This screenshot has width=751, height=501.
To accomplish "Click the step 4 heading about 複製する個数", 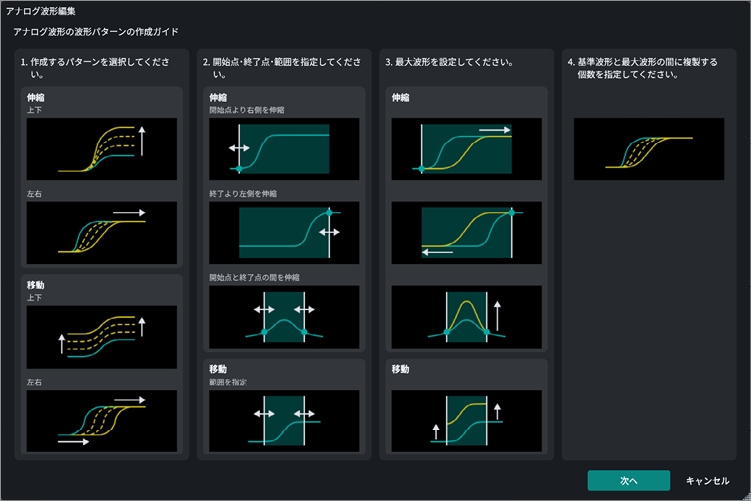I will pos(642,68).
